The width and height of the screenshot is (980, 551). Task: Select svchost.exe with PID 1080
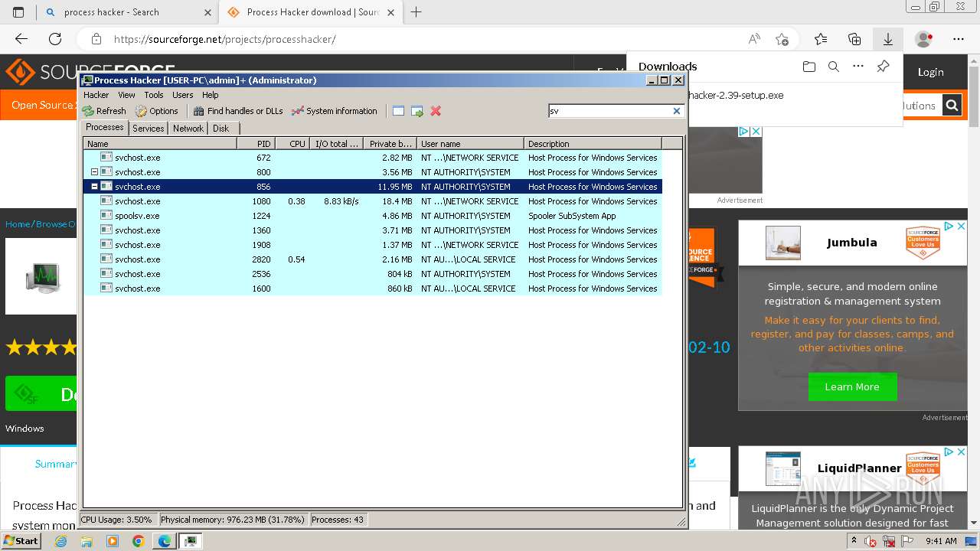pos(373,201)
